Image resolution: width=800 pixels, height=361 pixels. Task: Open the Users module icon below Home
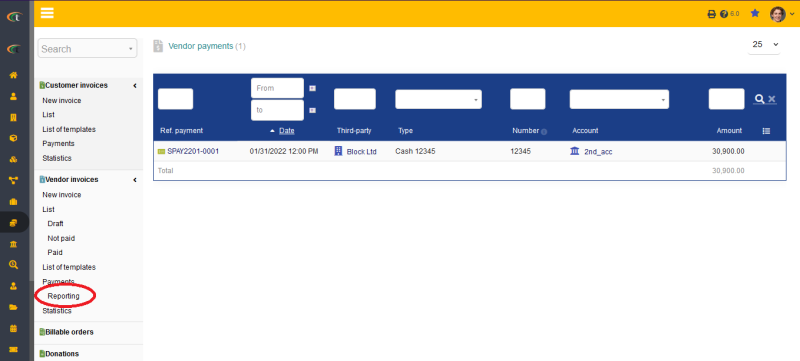click(14, 96)
